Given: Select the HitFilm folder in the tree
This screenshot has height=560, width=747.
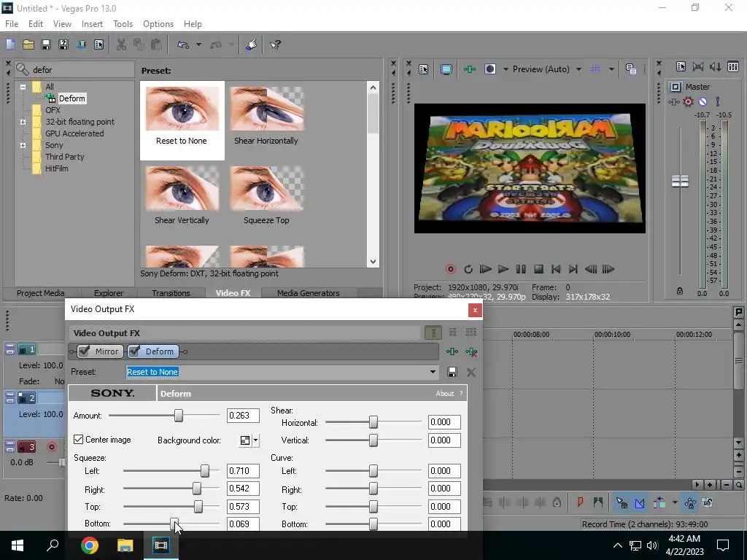Looking at the screenshot, I should pos(57,168).
